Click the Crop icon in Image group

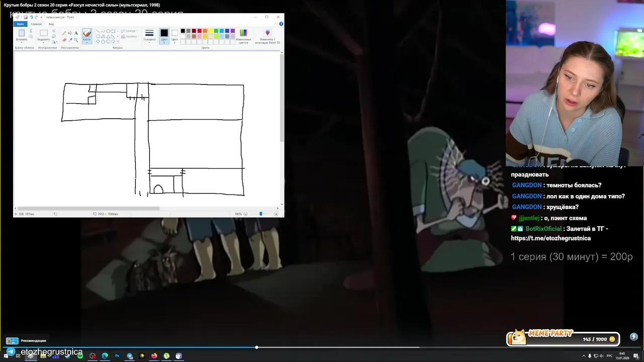point(54,31)
